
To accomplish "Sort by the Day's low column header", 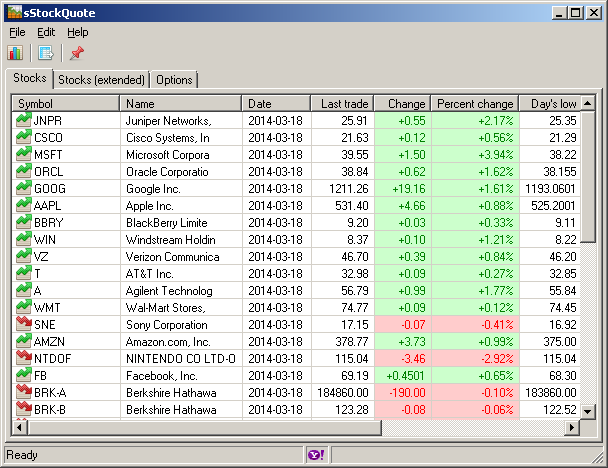I will 550,104.
